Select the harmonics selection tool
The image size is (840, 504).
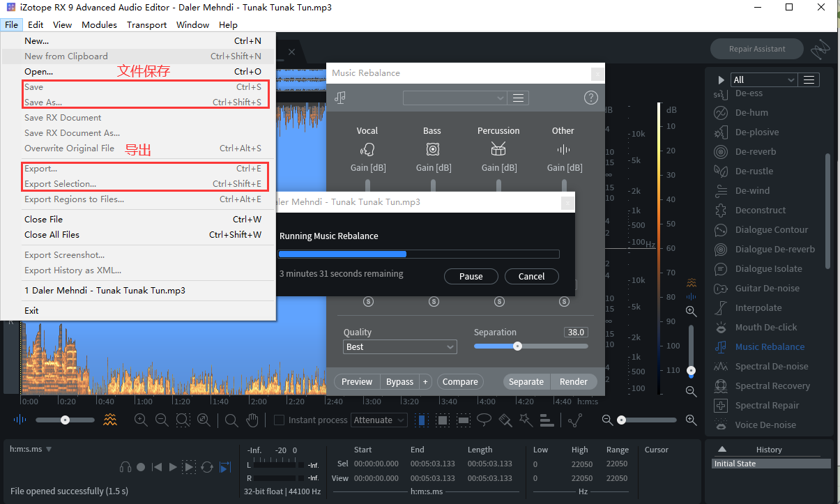pos(547,420)
